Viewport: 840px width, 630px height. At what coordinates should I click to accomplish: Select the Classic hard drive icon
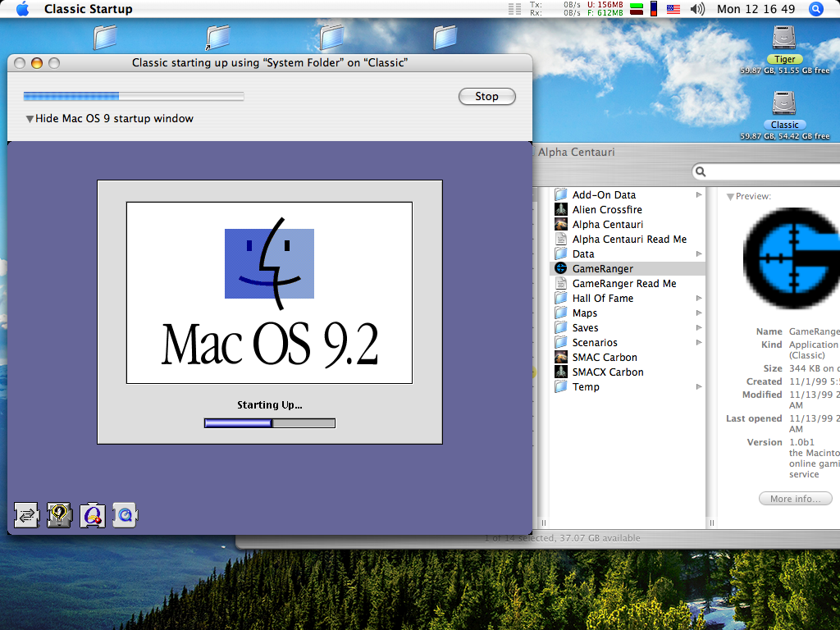pyautogui.click(x=784, y=103)
